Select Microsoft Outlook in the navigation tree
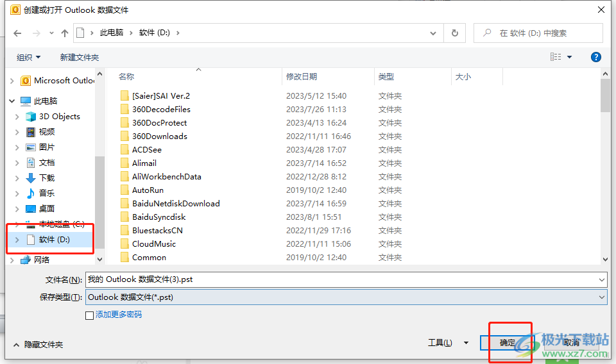616x364 pixels. 58,80
